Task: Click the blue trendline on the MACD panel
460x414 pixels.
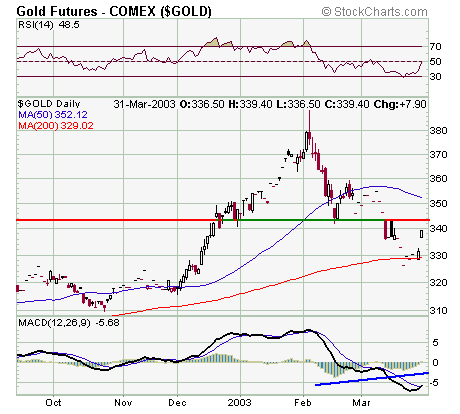Action: tap(371, 379)
